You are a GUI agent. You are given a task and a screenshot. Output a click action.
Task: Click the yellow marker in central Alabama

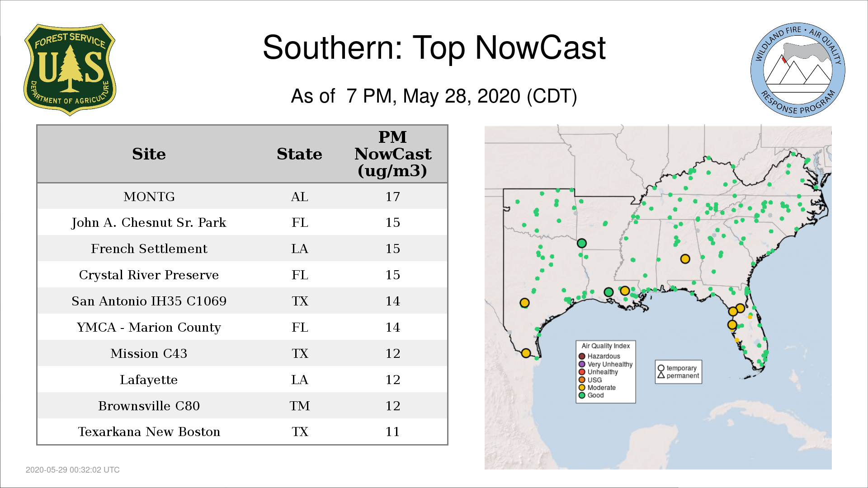click(685, 259)
